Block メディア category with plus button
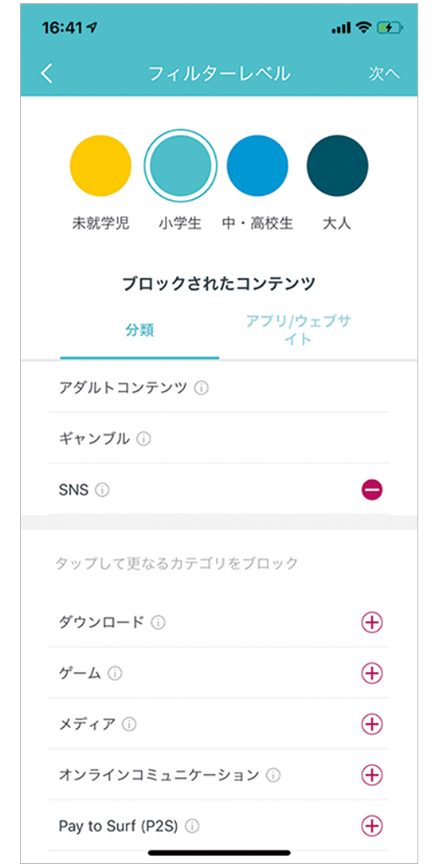Viewport: 439px width, 868px height. (372, 724)
